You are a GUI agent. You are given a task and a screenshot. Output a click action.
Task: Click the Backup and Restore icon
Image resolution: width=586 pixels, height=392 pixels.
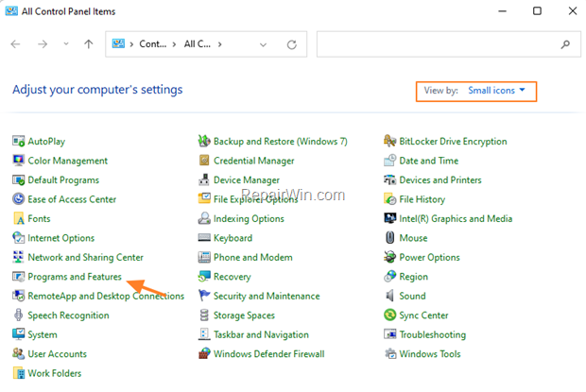[x=204, y=141]
